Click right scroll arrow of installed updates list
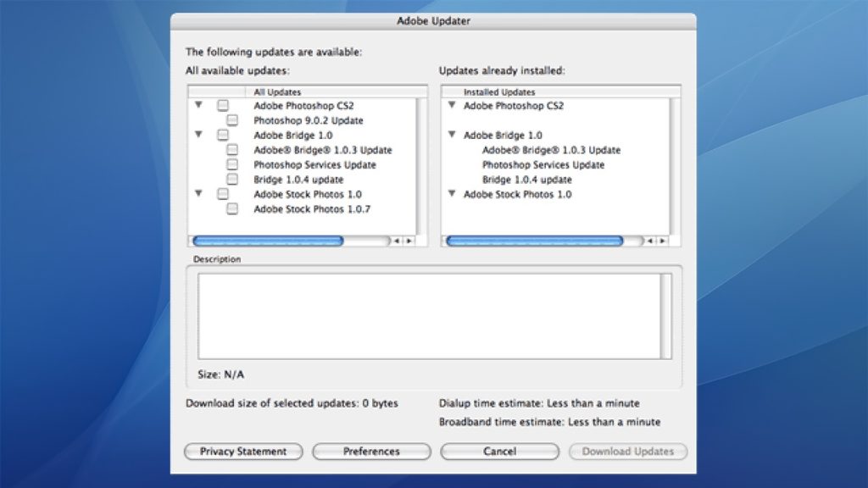Viewport: 868px width, 488px height. click(663, 241)
